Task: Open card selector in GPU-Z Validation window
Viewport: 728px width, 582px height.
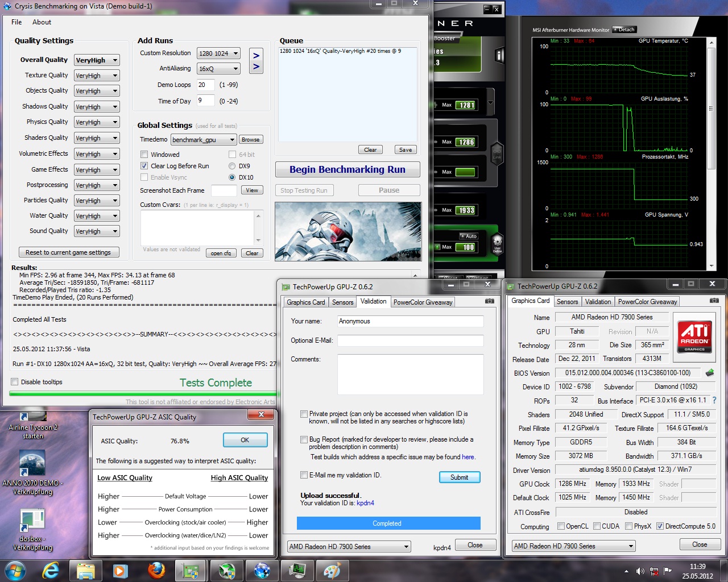Action: pyautogui.click(x=349, y=547)
